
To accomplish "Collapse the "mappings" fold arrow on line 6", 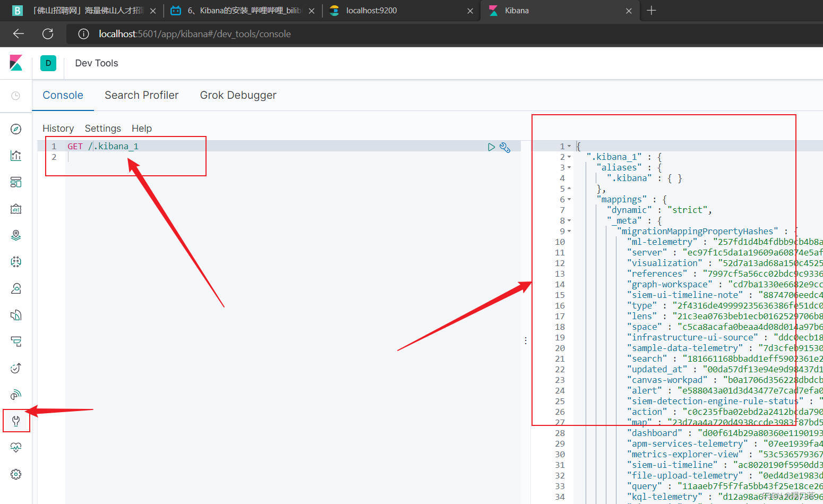I will click(569, 199).
